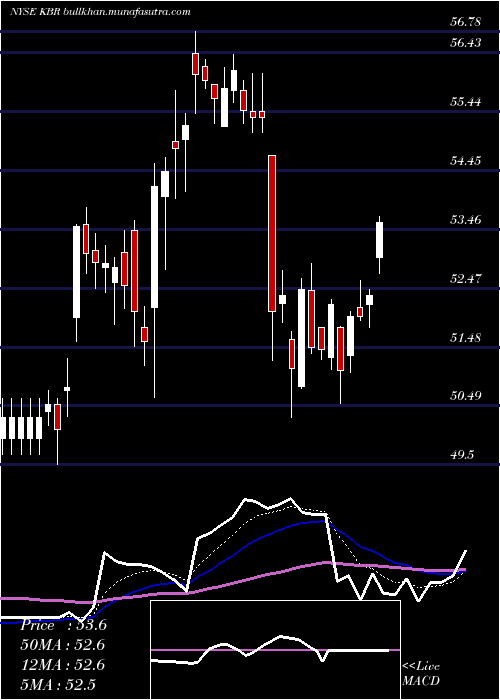
Task: Click the NYSE KBR bullkhan.munafasutra.com header text
Action: tap(100, 12)
